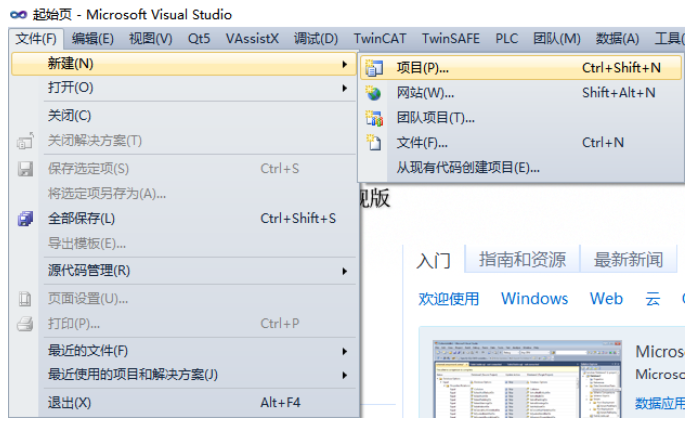Open the Web link on start page
694x426 pixels.
coord(606,299)
